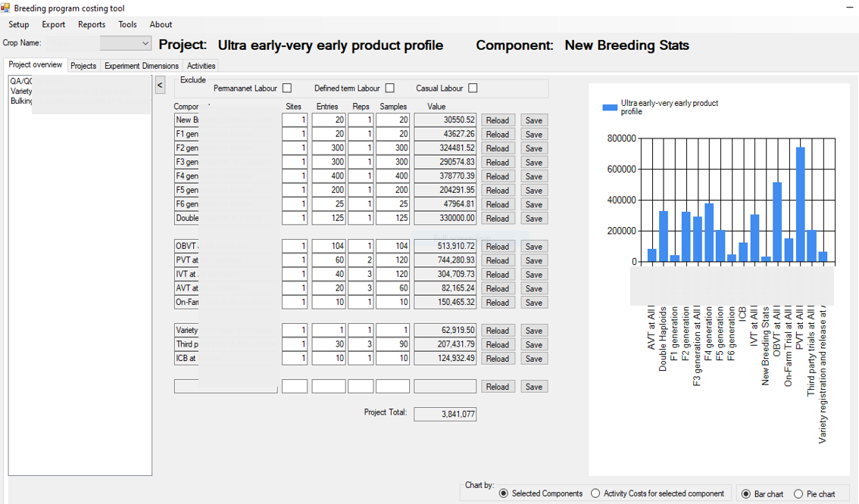
Task: Save the row valued 43627.26
Action: tap(534, 135)
